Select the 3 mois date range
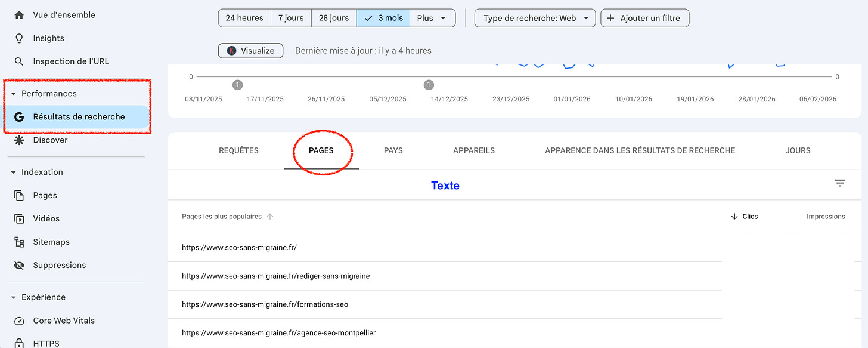 [383, 18]
